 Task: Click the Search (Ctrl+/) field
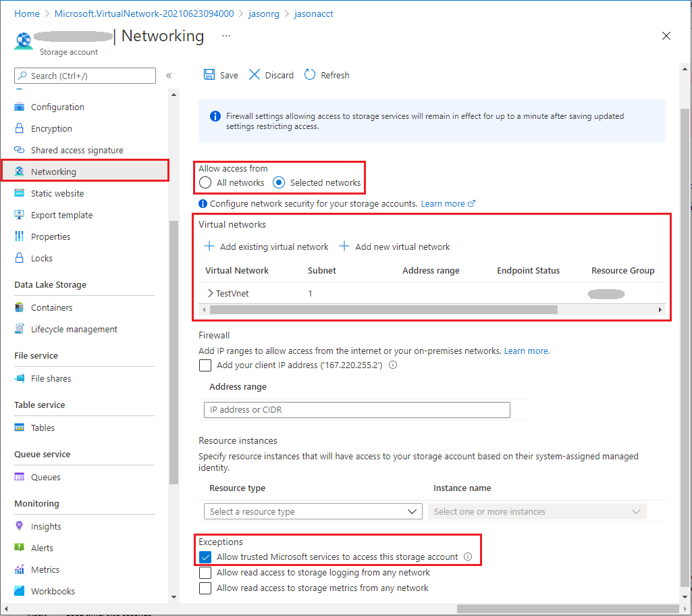(85, 76)
